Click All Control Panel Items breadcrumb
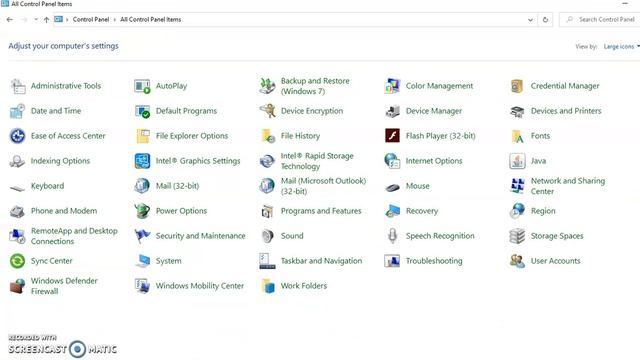The height and width of the screenshot is (360, 640). pyautogui.click(x=151, y=20)
